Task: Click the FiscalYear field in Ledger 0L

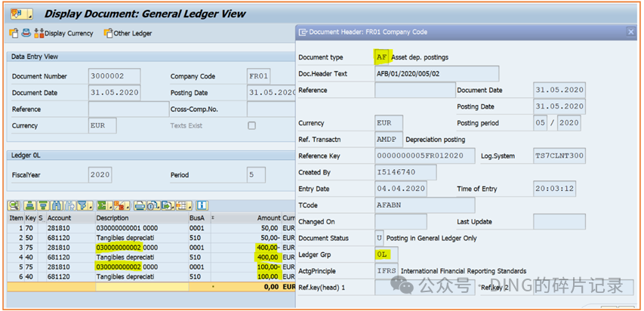Action: tap(100, 174)
